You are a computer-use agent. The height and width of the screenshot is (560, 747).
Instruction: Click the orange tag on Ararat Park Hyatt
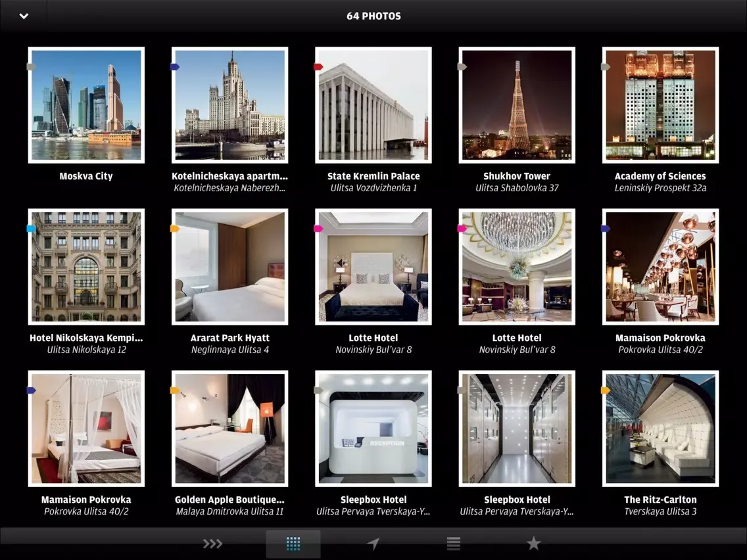pos(174,229)
